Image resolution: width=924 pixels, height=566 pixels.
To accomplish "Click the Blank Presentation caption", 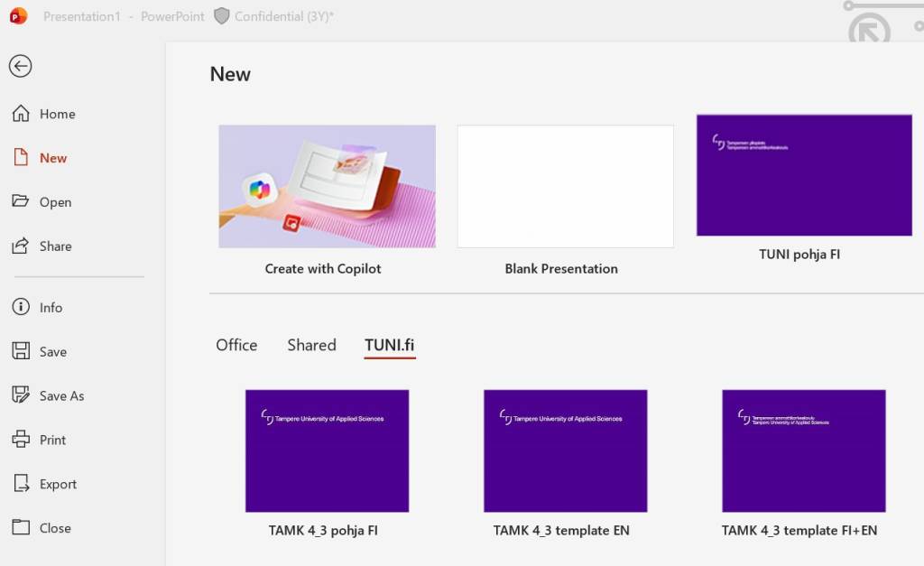I will [561, 269].
